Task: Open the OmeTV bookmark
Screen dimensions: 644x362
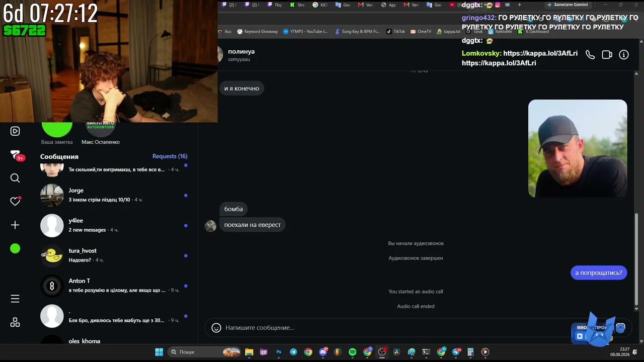Action: coord(421,31)
